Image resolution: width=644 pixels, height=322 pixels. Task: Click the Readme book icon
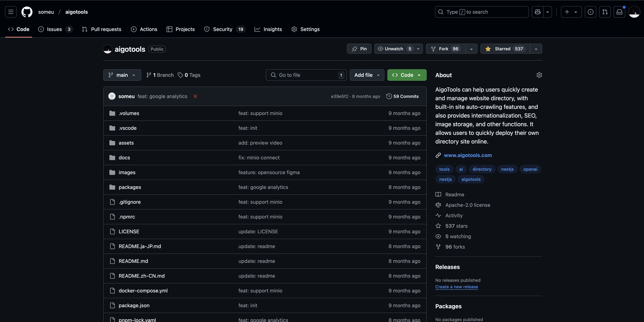click(438, 195)
